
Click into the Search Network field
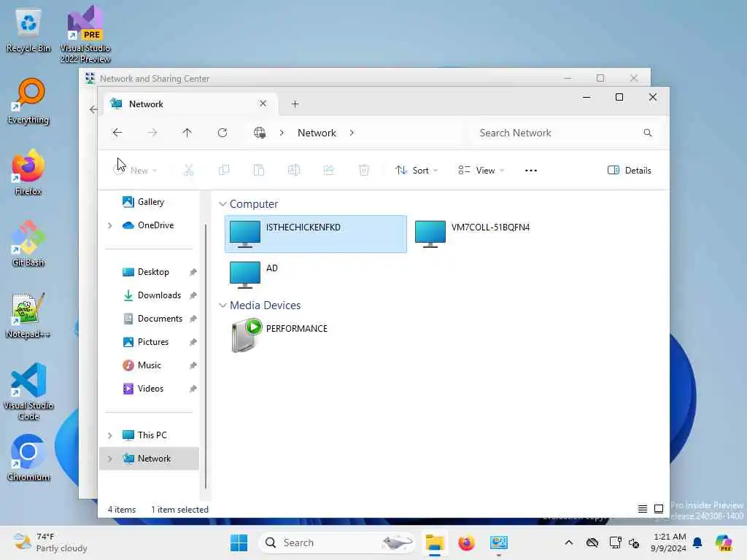pyautogui.click(x=565, y=133)
